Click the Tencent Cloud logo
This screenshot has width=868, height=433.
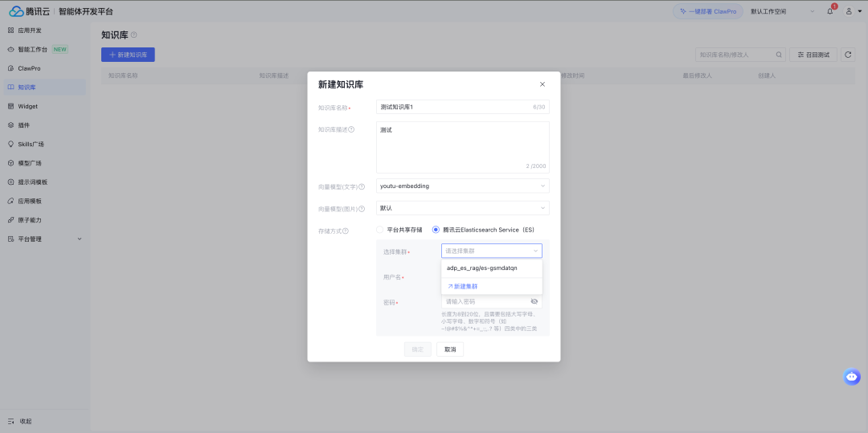pyautogui.click(x=30, y=11)
